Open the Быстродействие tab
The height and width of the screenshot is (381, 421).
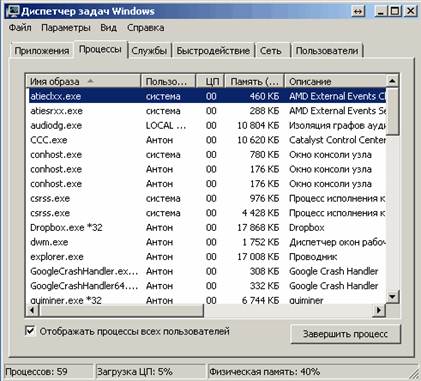[213, 51]
